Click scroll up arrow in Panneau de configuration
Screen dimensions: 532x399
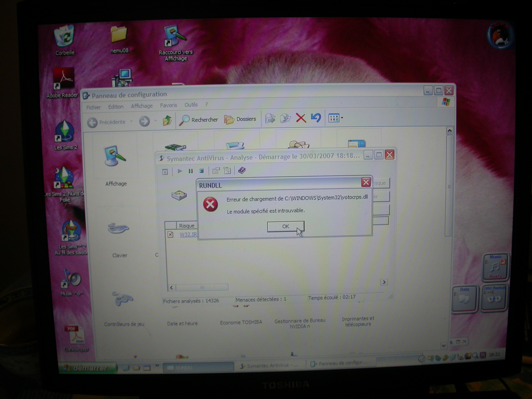pos(450,131)
